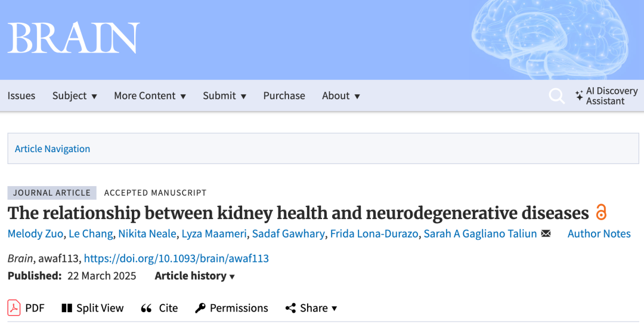Click the Cite quotation mark icon

click(x=146, y=308)
